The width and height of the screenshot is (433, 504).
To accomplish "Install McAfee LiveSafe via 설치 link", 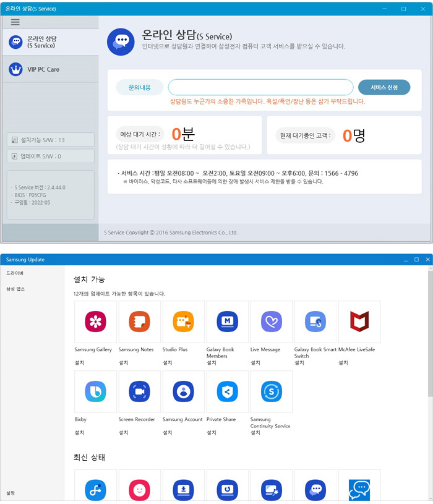I will (343, 362).
